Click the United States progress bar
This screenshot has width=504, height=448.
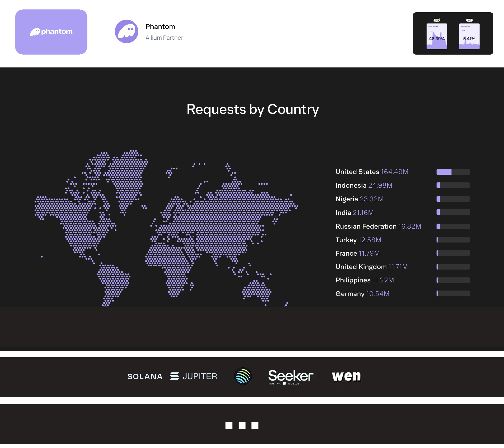click(453, 172)
